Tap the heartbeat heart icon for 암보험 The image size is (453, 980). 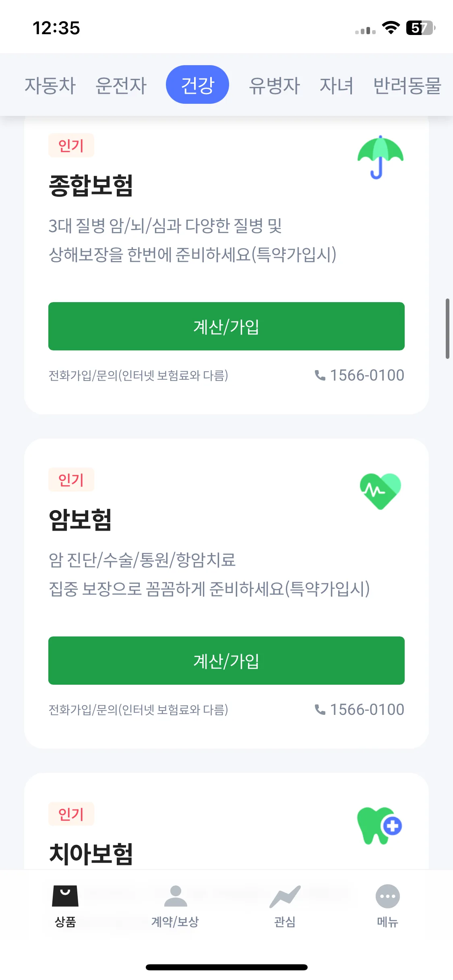click(380, 491)
